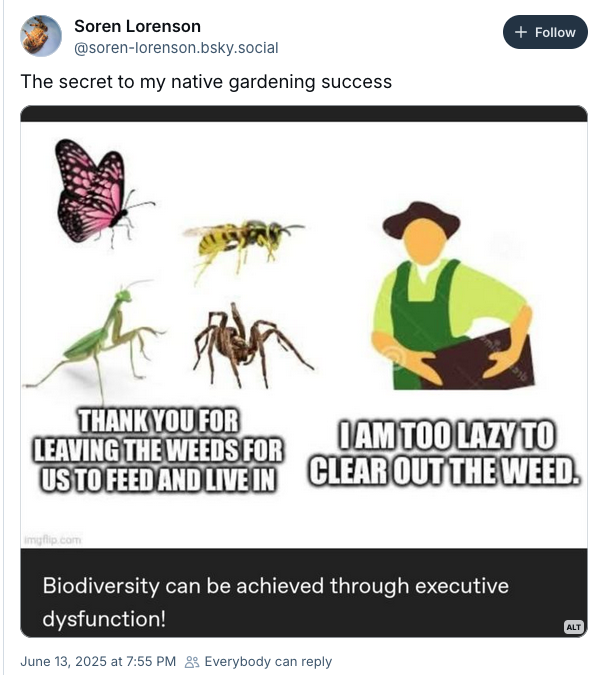The image size is (602, 675).
Task: Click the ALT badge on the image
Action: coord(573,627)
